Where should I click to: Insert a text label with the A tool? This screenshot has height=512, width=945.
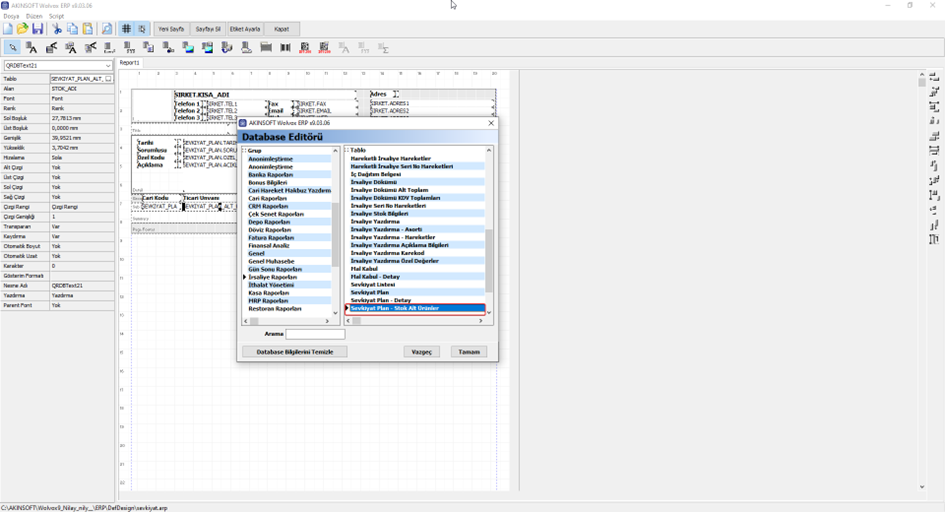pos(31,48)
